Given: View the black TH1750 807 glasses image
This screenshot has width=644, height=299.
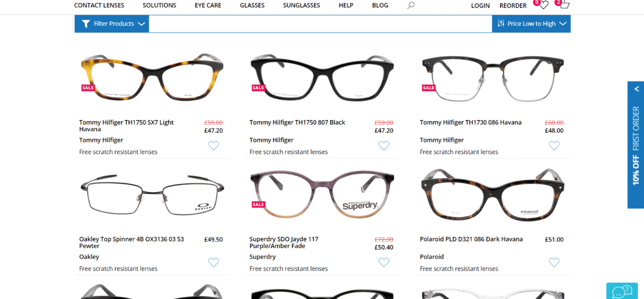Looking at the screenshot, I should [322, 77].
